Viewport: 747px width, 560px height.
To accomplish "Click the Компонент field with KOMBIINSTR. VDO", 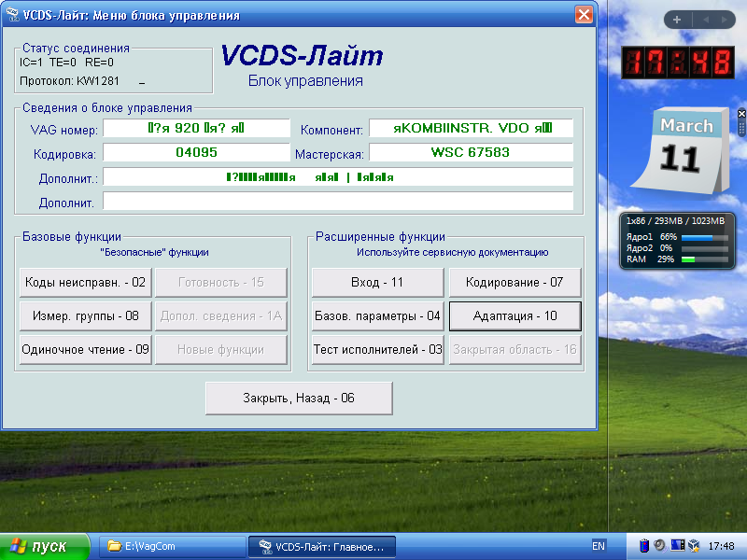I will [x=472, y=128].
